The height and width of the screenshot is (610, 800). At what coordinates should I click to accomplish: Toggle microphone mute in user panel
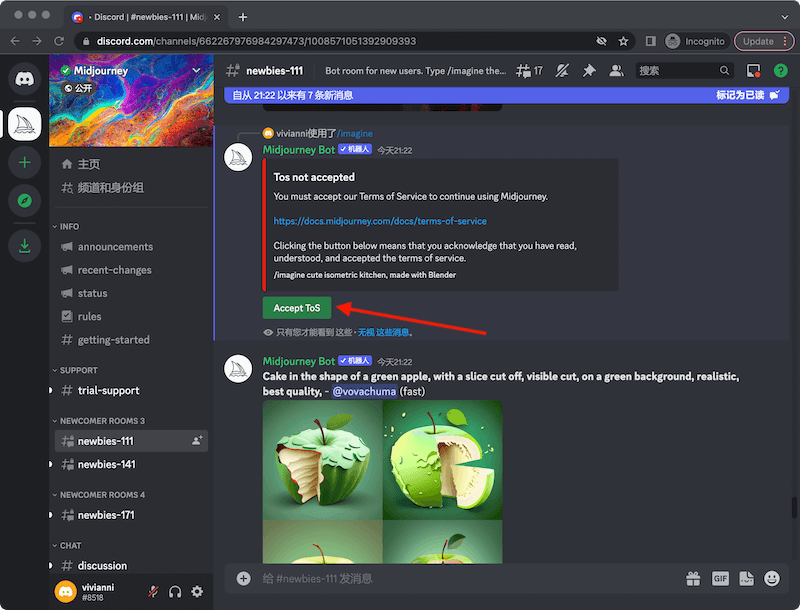pyautogui.click(x=154, y=592)
